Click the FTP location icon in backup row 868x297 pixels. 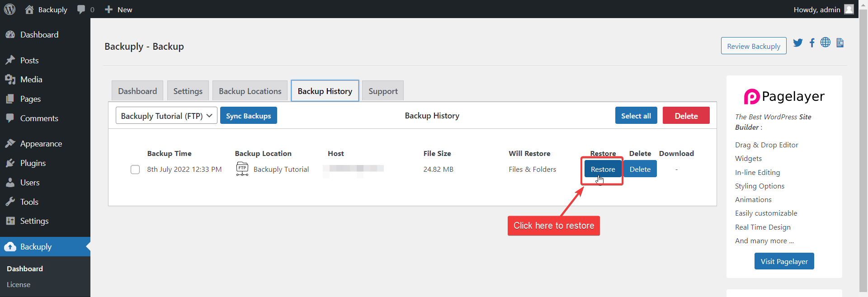point(242,169)
